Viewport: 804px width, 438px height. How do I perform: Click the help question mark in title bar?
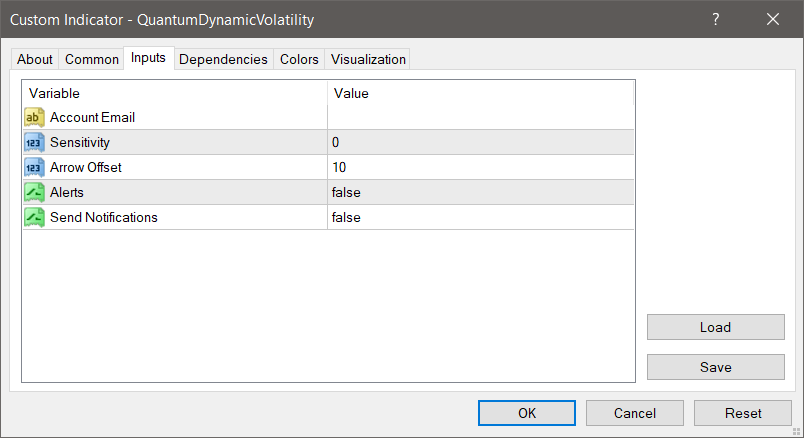click(717, 19)
